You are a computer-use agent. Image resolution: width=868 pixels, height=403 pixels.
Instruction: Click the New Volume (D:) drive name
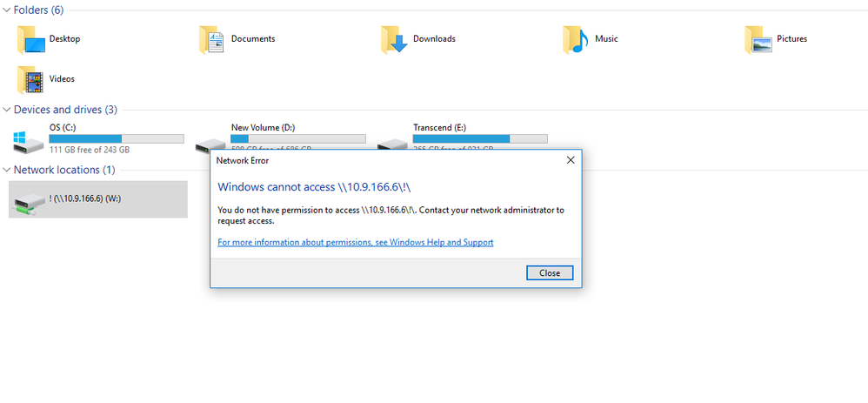[263, 127]
